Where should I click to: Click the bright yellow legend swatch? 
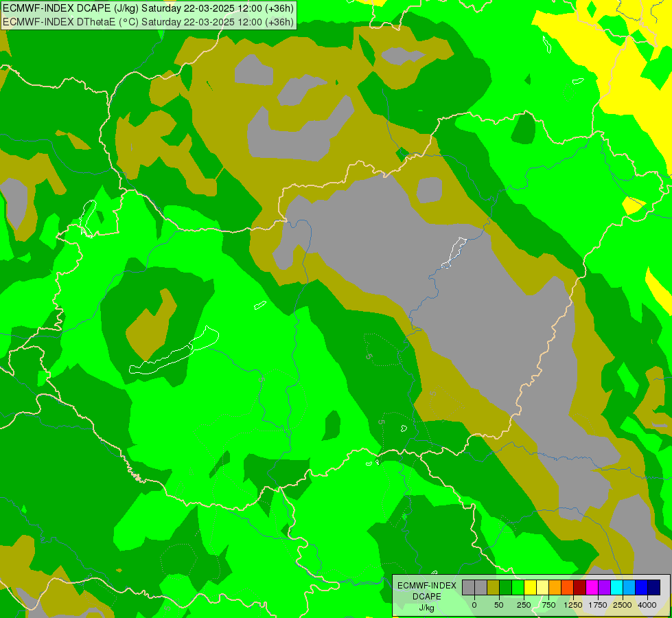click(530, 587)
